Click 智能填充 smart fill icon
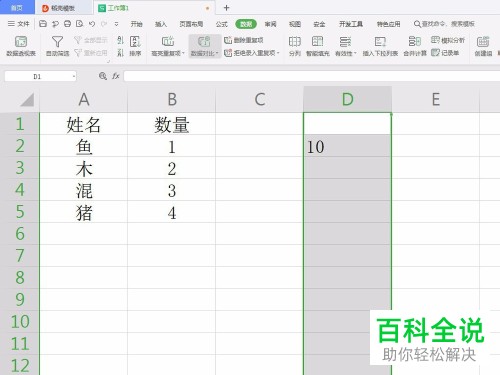The width and height of the screenshot is (500, 375). 318,46
